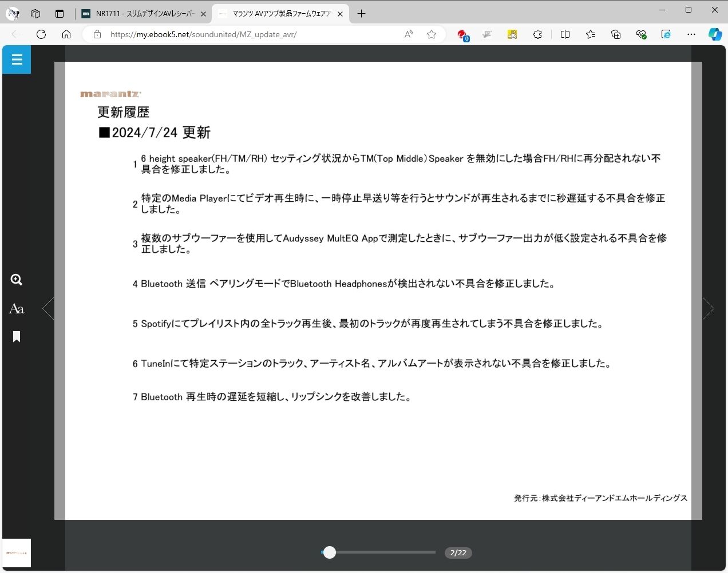Click item 5 about Spotify playlist

(x=367, y=324)
